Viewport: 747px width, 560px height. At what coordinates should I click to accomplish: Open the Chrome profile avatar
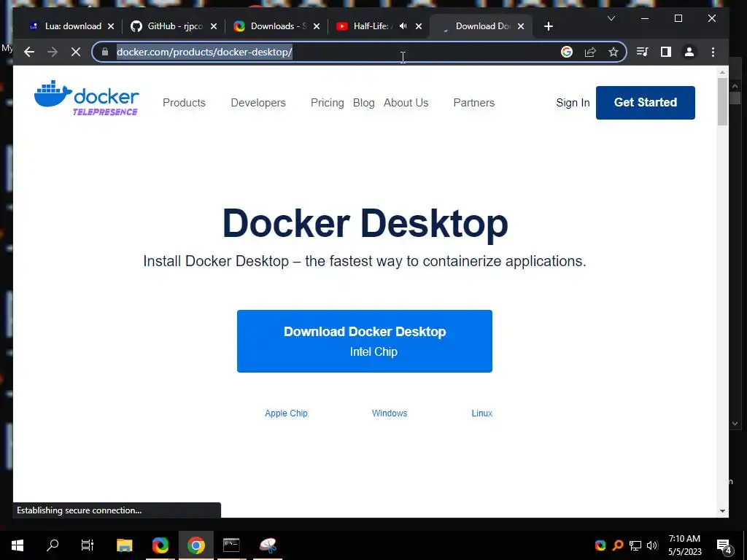689,52
